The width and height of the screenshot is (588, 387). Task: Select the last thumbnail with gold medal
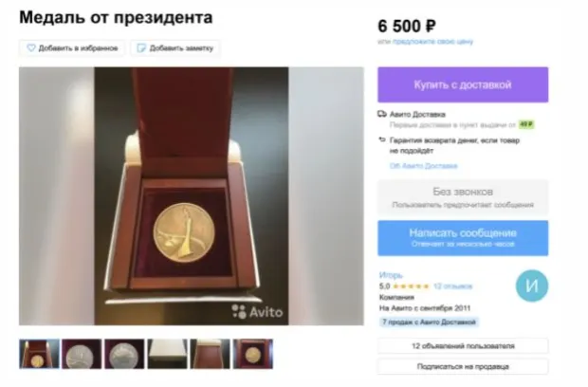point(253,354)
